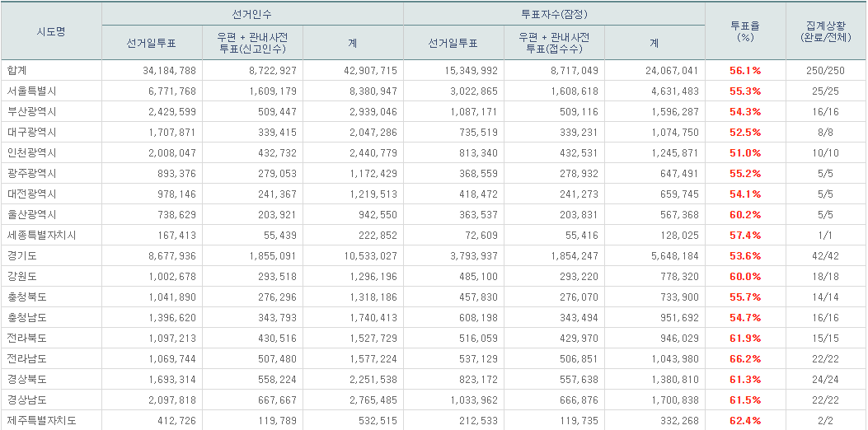Select the 합계 row label
This screenshot has width=868, height=430.
[x=17, y=71]
